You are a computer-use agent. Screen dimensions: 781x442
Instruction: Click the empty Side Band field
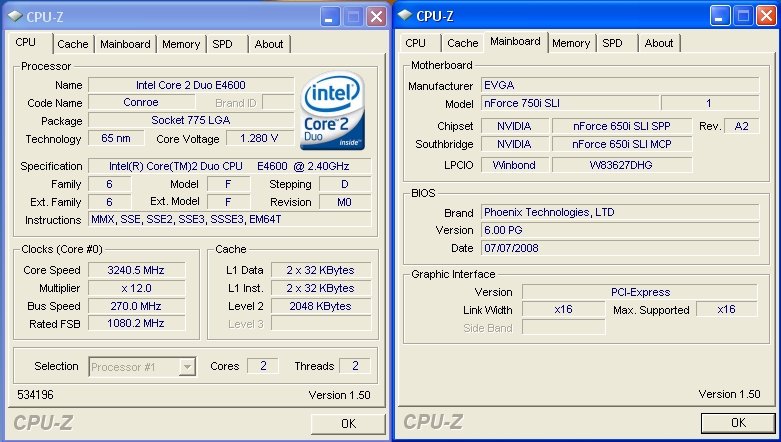[x=564, y=327]
